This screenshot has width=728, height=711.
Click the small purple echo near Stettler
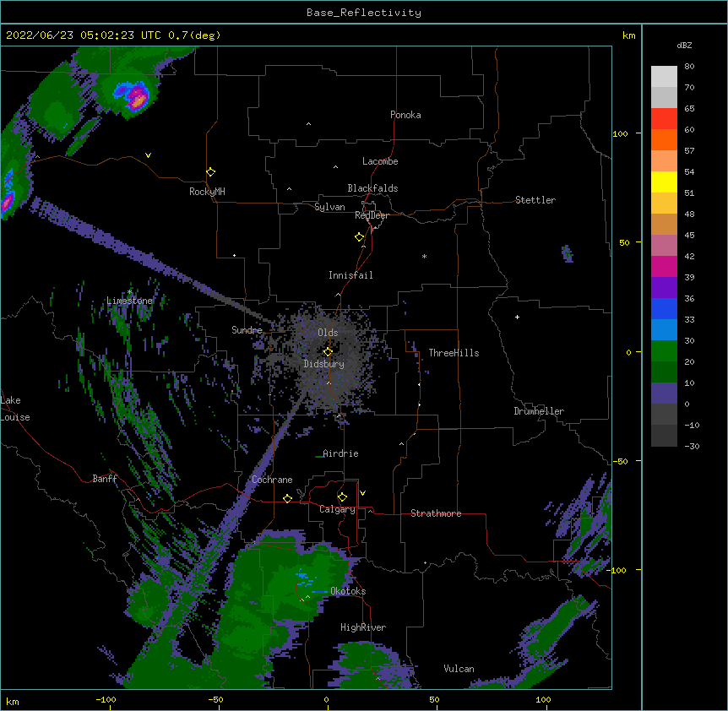pos(568,253)
